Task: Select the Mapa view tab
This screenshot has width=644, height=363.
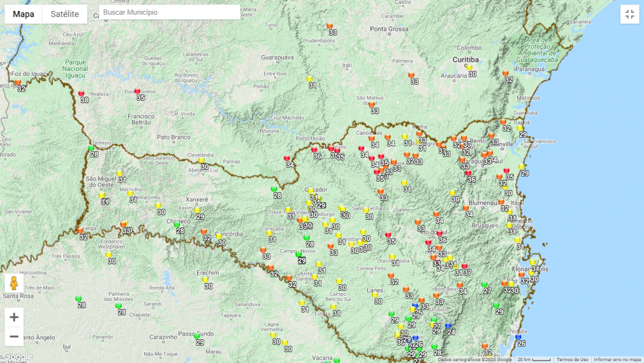Action: 24,14
